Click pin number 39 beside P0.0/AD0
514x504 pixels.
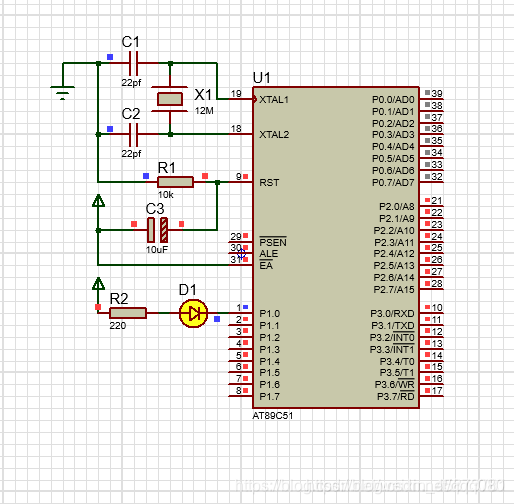pos(437,94)
